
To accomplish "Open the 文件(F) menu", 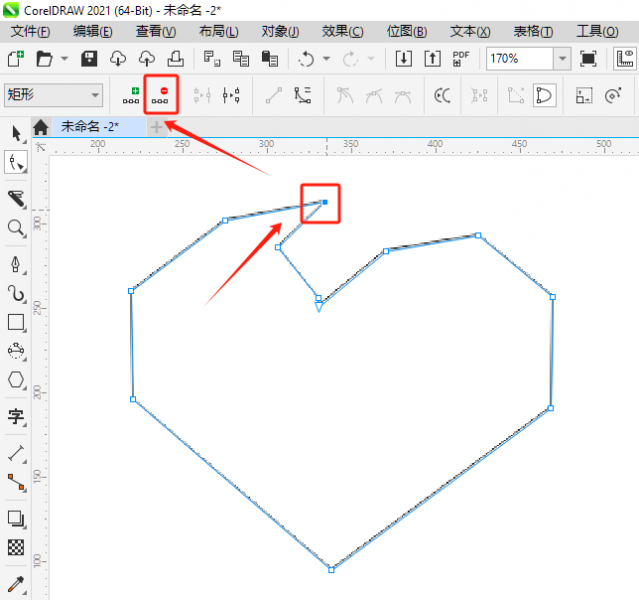I will tap(30, 32).
